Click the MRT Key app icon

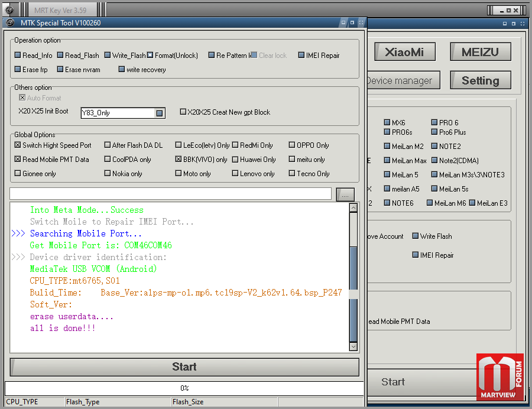point(10,10)
